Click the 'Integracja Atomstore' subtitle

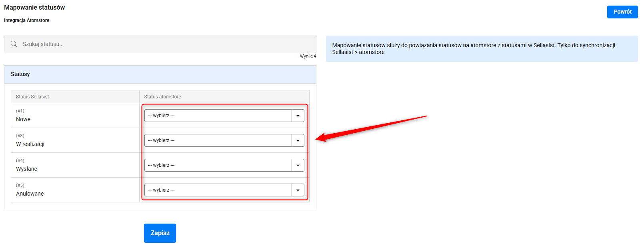pyautogui.click(x=27, y=20)
